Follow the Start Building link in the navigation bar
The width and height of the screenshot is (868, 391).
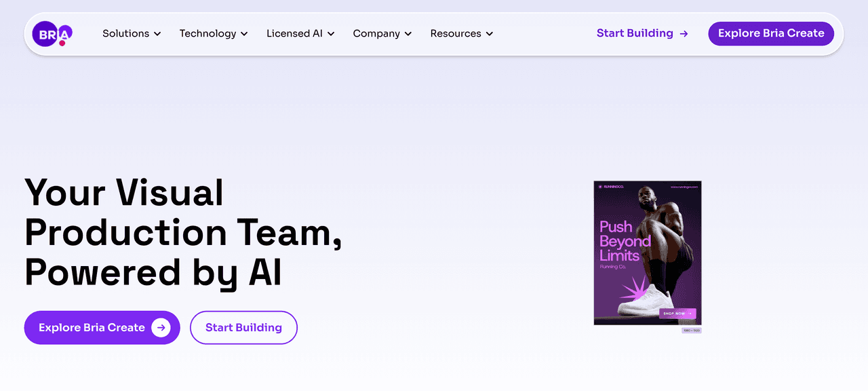click(x=642, y=33)
